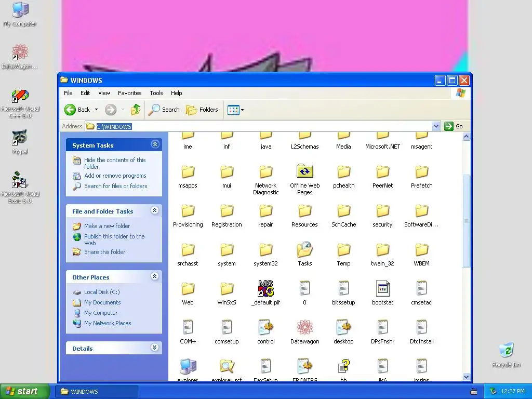Viewport: 532px width, 399px height.
Task: Click the WINDOWS taskbar button
Action: 96,392
